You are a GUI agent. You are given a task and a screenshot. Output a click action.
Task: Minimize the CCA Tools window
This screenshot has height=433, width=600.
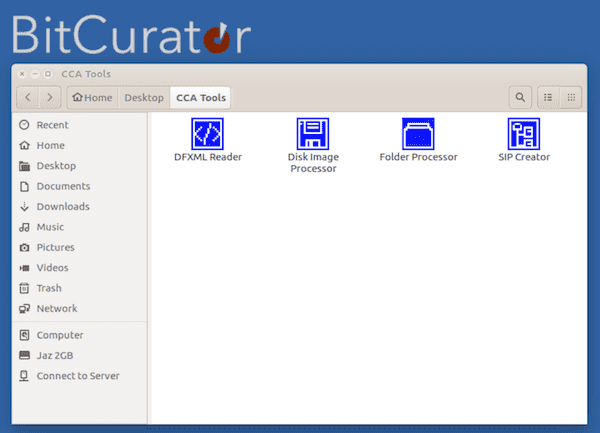[35, 74]
